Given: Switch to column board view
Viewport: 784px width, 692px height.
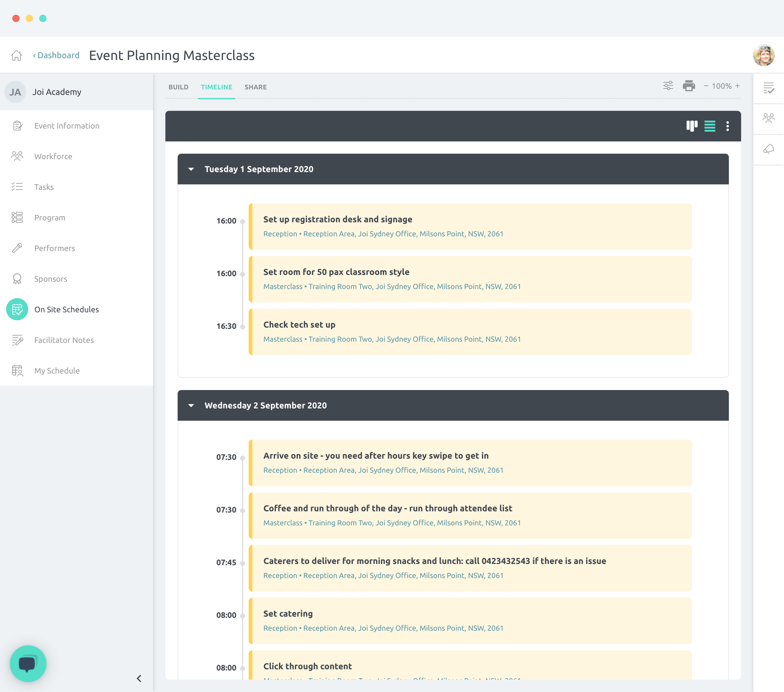Looking at the screenshot, I should pos(692,126).
